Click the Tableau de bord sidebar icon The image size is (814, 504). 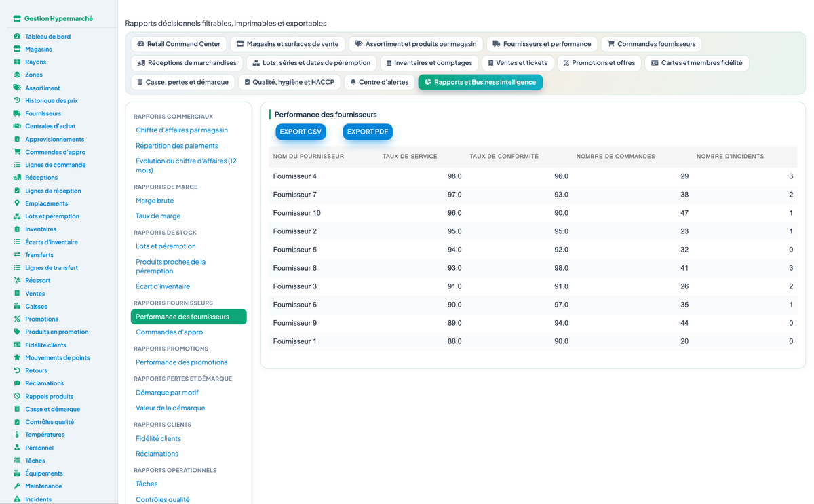[x=17, y=37]
